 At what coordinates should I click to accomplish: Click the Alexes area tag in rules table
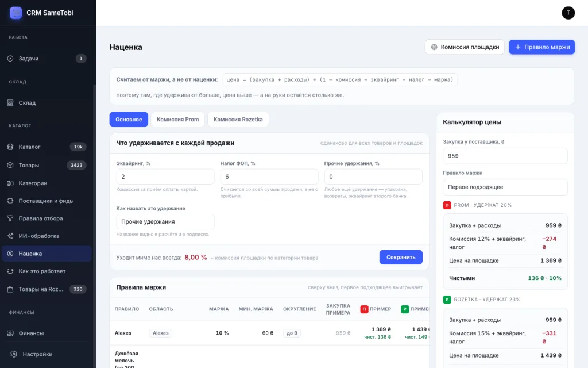tap(161, 333)
